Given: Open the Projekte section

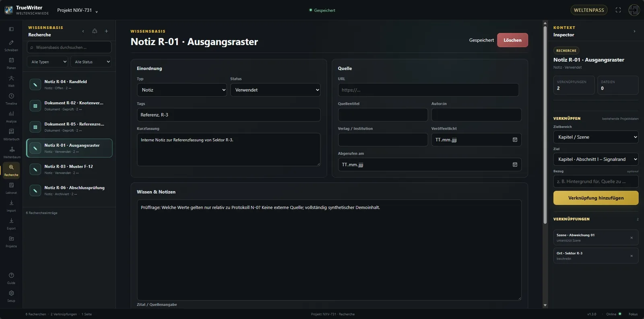Looking at the screenshot, I should 11,241.
